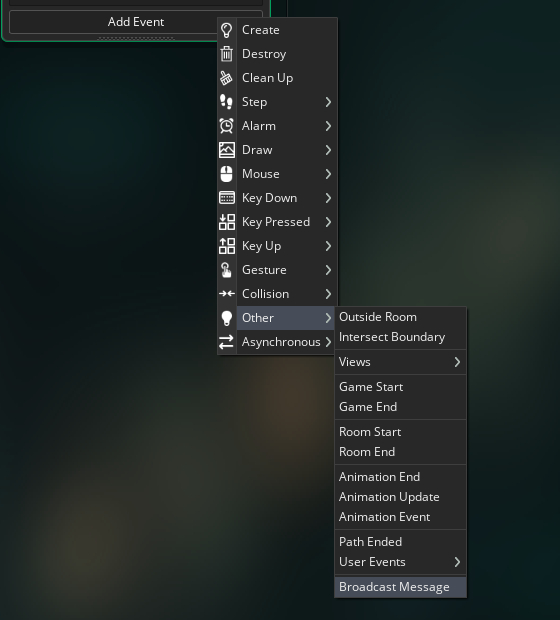Click the Asynchronous arrows icon
The width and height of the screenshot is (560, 620).
tap(227, 342)
